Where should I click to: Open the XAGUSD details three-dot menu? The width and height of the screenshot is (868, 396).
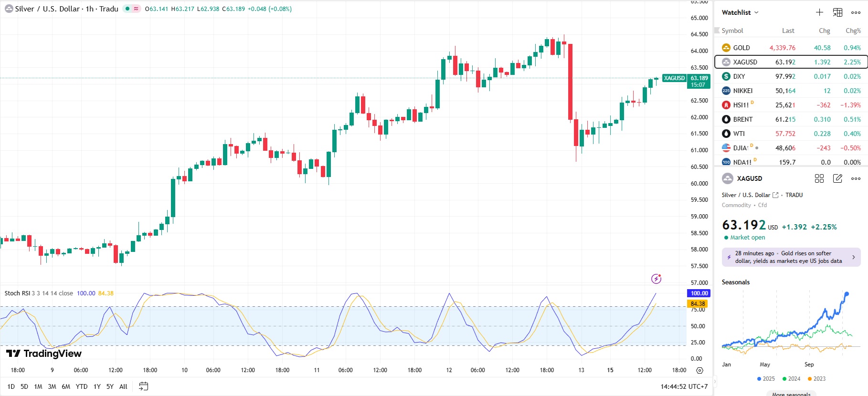tap(856, 178)
